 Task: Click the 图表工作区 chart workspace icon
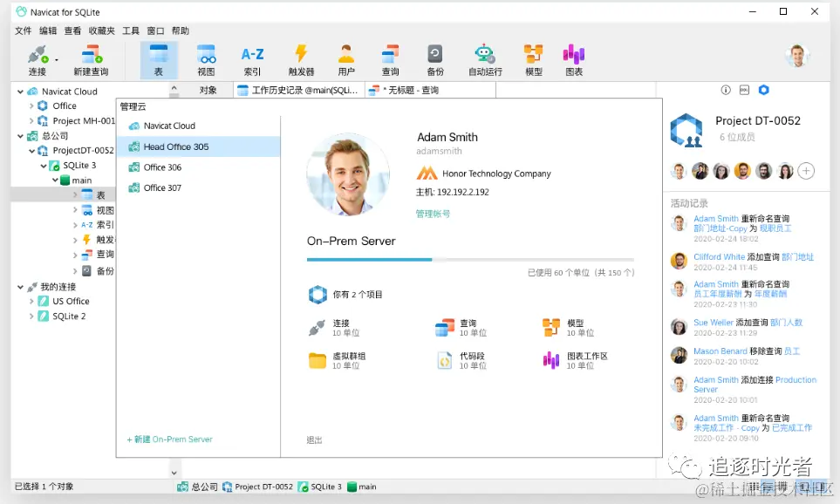(551, 360)
